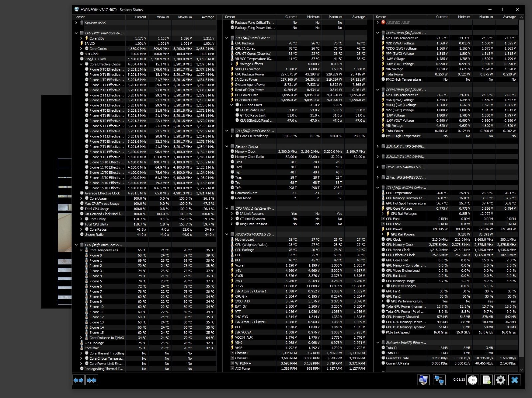Select the Total CPU Usage row
Image resolution: width=532 pixels, height=398 pixels.
click(x=145, y=209)
